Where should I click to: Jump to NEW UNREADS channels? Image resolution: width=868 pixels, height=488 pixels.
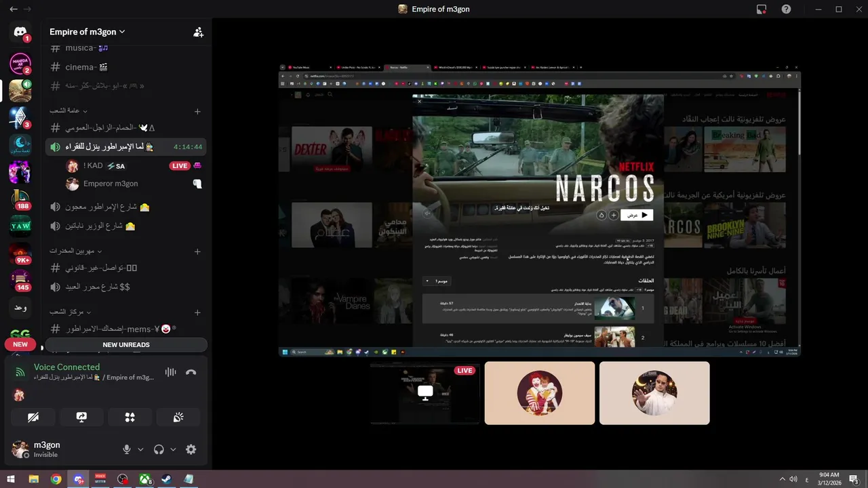pos(126,344)
